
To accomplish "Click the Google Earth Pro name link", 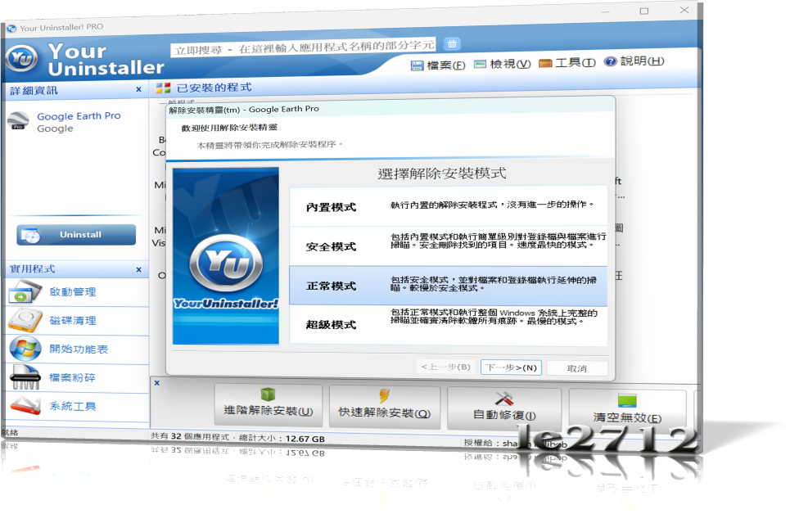I will point(79,116).
